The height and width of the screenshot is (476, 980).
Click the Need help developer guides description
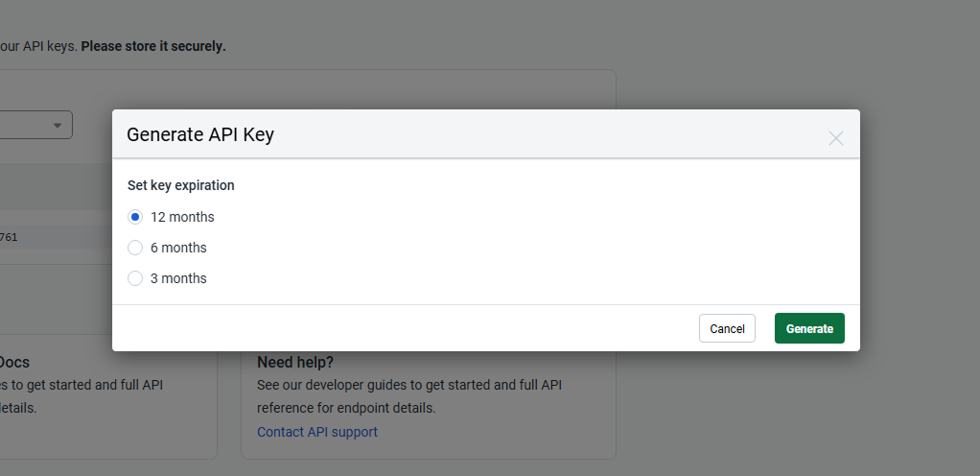coord(409,396)
